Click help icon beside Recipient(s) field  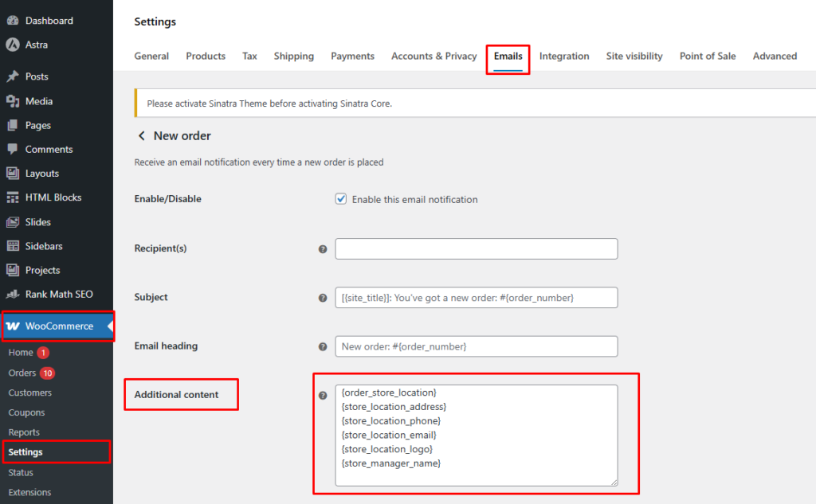323,249
